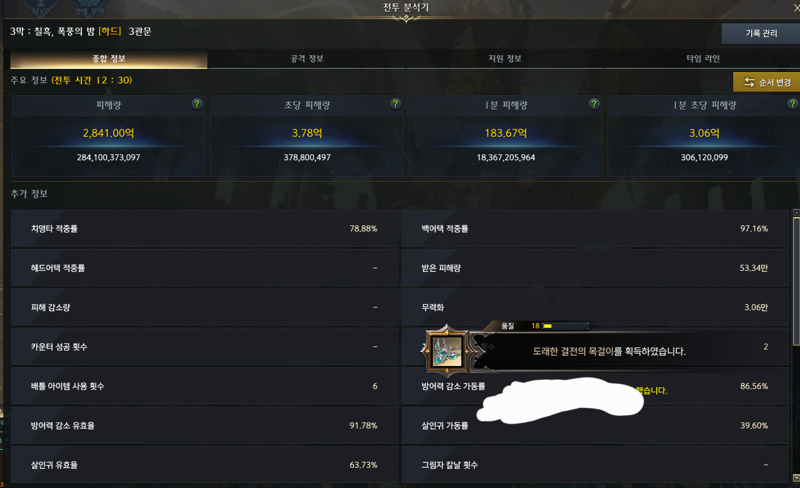Open the 지원 정보 tab
800x488 pixels.
(505, 59)
